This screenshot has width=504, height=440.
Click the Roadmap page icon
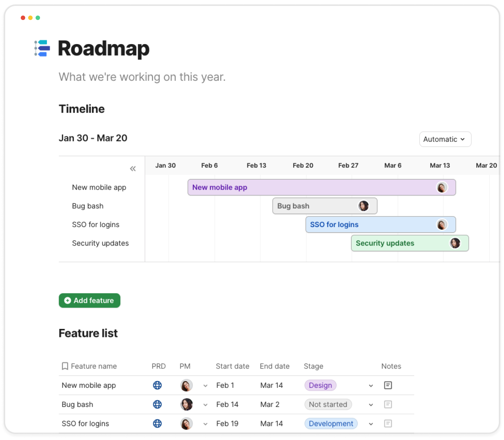click(x=42, y=49)
